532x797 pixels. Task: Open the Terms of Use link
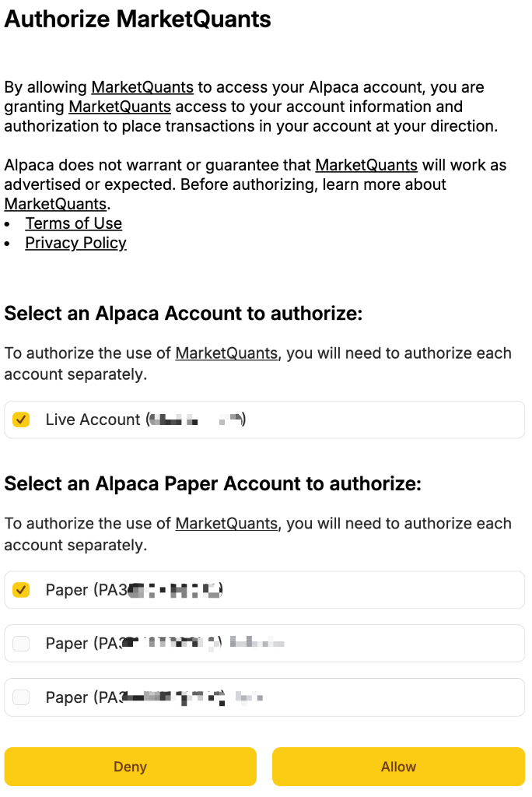[73, 223]
